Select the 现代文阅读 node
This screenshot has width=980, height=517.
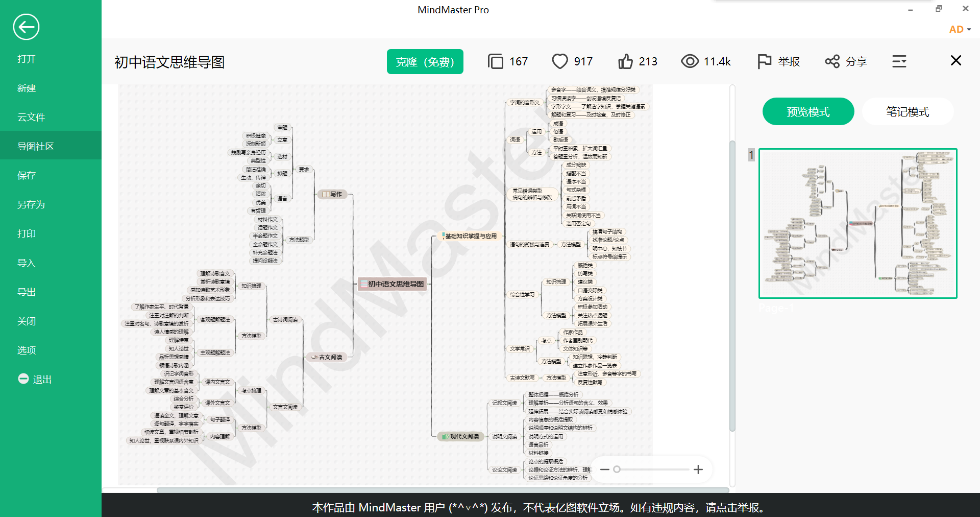click(x=460, y=436)
